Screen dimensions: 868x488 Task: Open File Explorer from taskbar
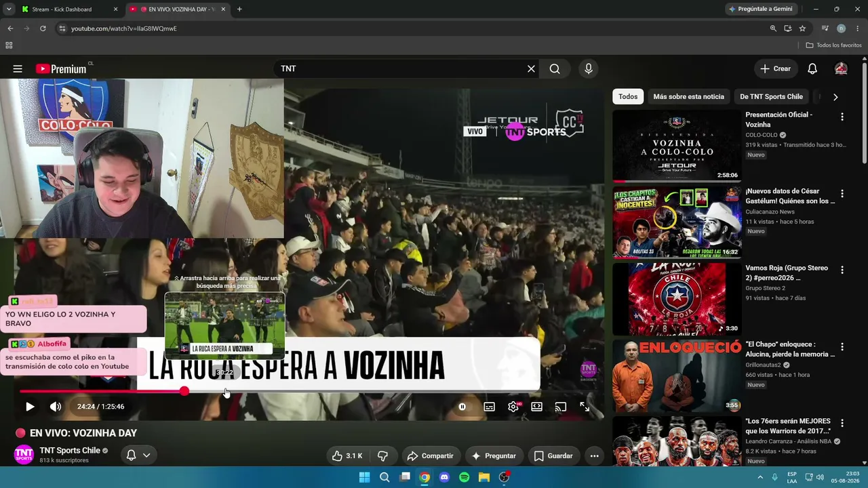tap(484, 477)
